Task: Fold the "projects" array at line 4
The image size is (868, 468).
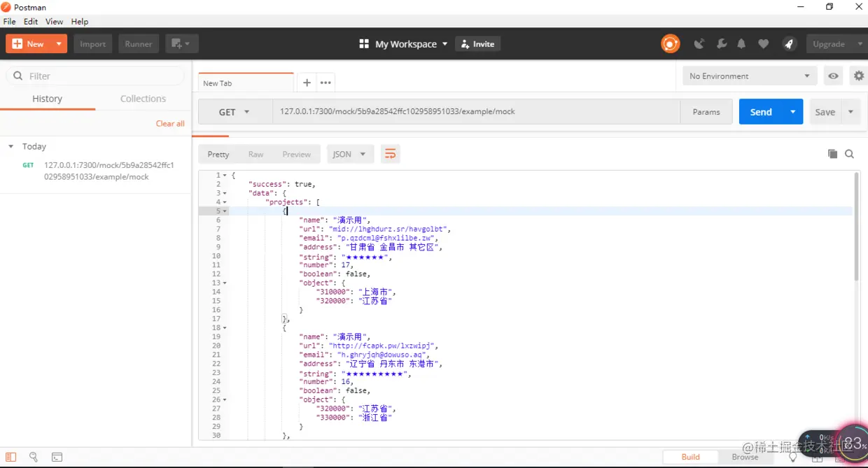Action: coord(225,202)
